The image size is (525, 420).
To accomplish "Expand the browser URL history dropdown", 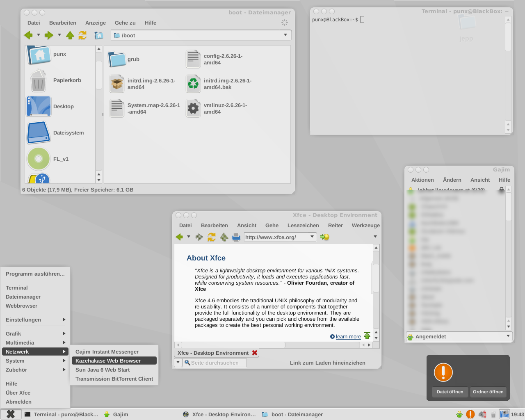I will pos(312,237).
